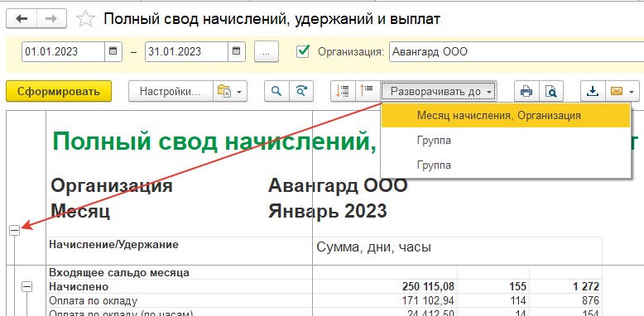This screenshot has width=644, height=316.
Task: Uncheck the Организация filter checkbox
Action: pyautogui.click(x=303, y=51)
